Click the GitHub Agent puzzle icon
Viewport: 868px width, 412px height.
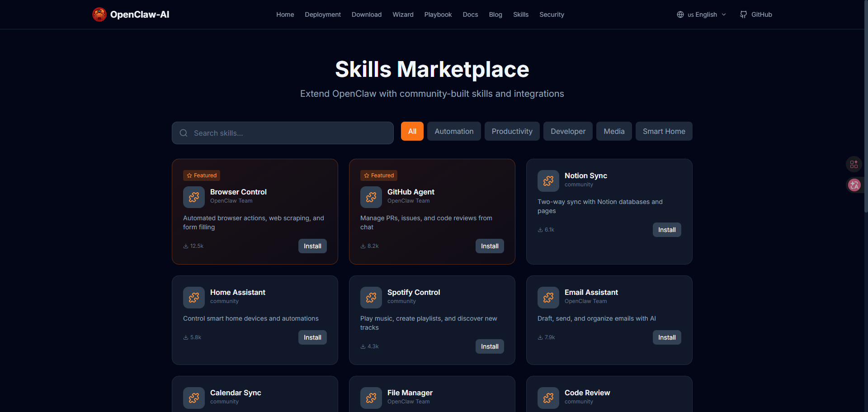371,197
